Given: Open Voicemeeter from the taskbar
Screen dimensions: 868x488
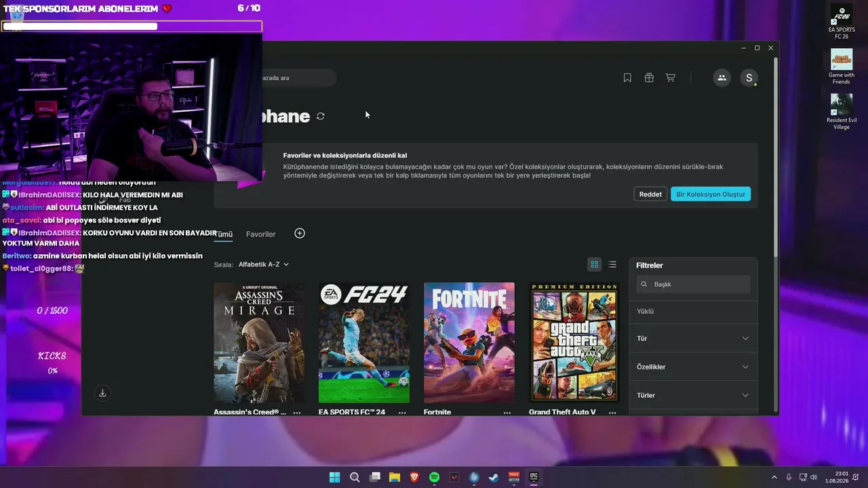Looking at the screenshot, I should point(514,477).
